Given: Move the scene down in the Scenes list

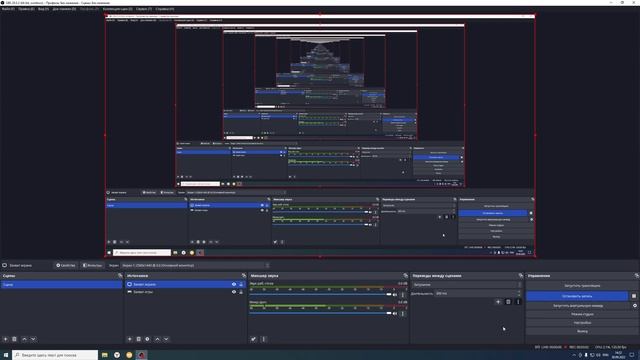Looking at the screenshot, I should [33, 339].
